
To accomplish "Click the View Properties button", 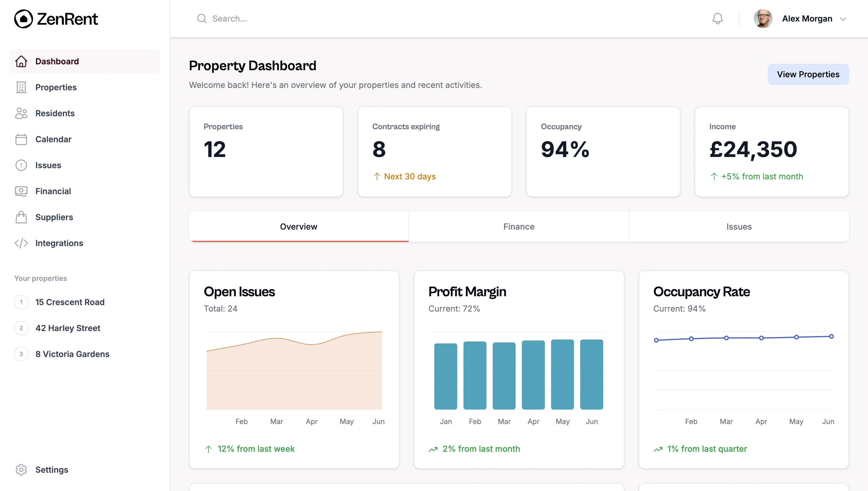I will [x=808, y=74].
